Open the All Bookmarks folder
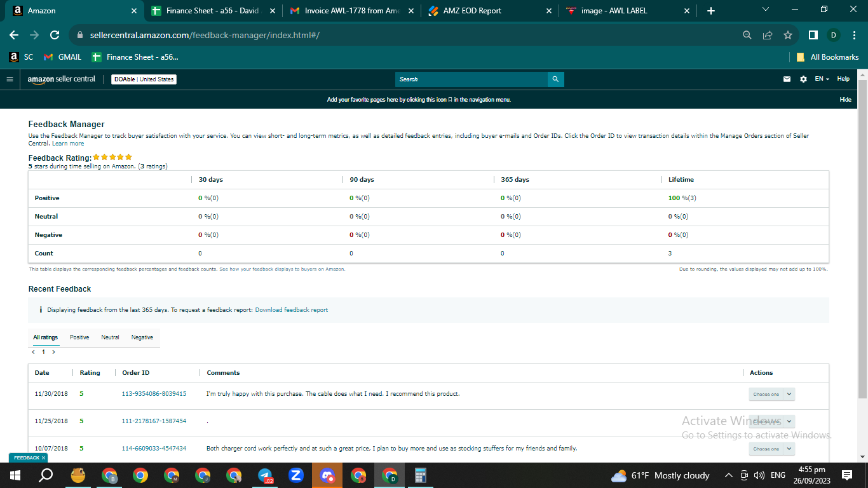868x488 pixels. 827,57
